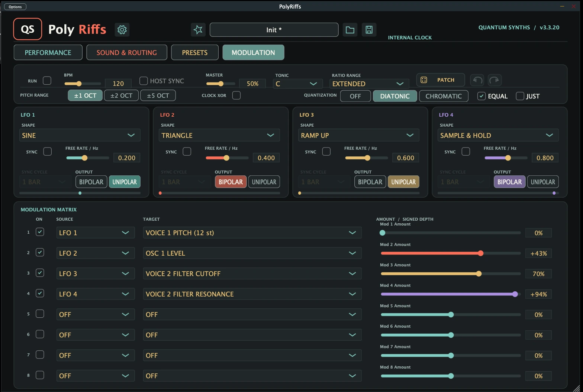Click the QS logo icon
583x392 pixels.
pos(28,29)
